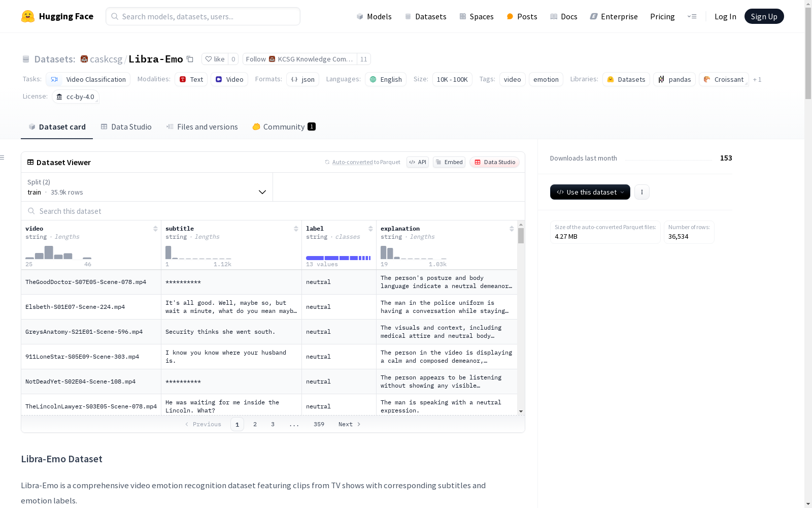
Task: Open the Community tab
Action: (284, 127)
